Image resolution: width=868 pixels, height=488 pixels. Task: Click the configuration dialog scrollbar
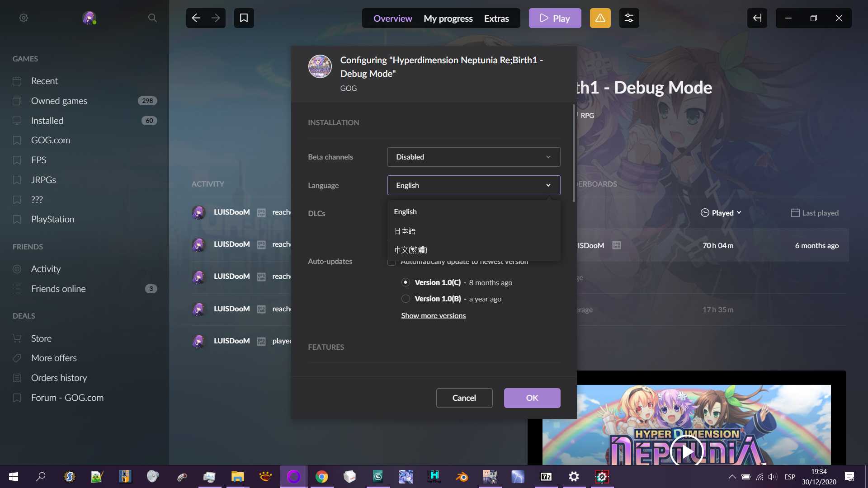click(x=574, y=154)
